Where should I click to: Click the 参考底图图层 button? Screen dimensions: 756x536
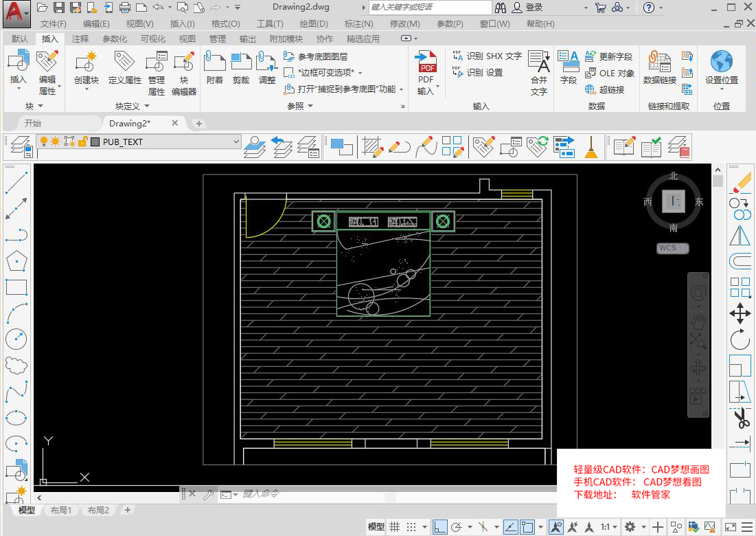click(x=315, y=56)
